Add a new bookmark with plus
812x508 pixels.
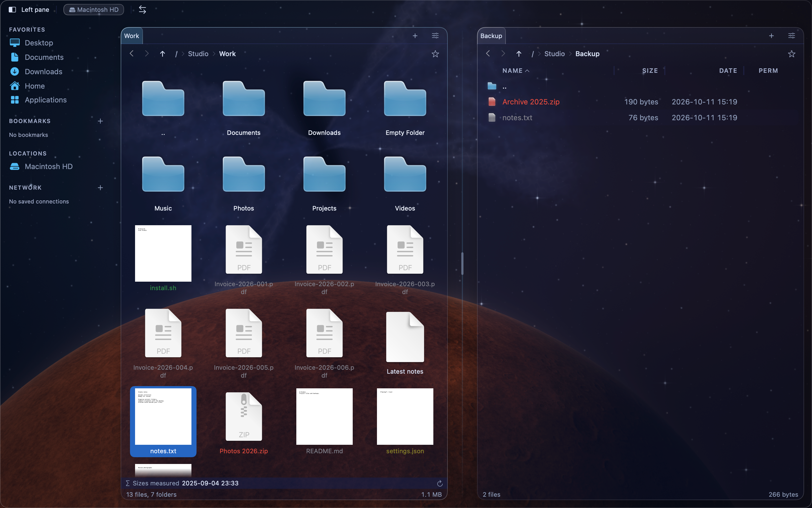(100, 121)
